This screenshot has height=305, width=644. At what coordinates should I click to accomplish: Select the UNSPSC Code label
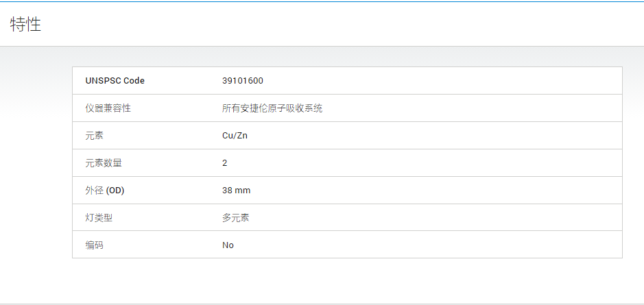coord(115,80)
